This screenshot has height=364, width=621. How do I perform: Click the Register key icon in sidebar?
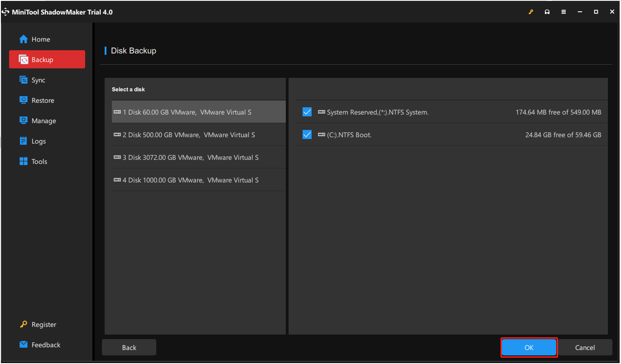click(x=24, y=324)
